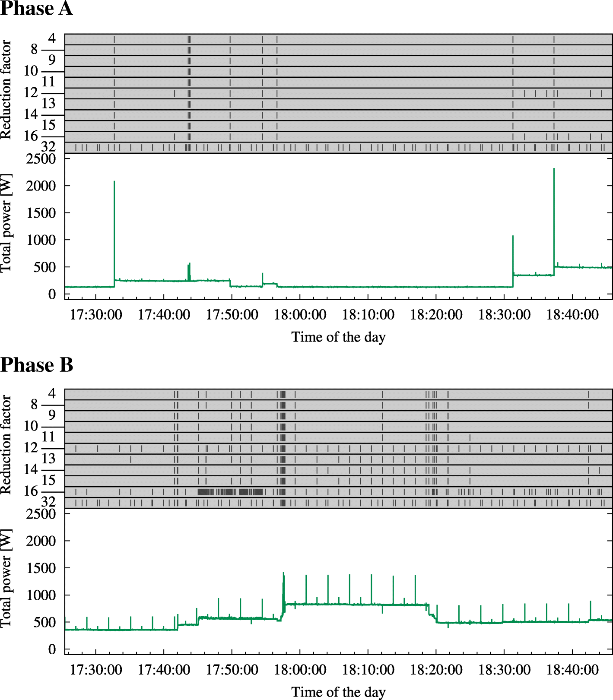
Task: Select time label 18:40:00 on Phase B axis
Action: pyautogui.click(x=572, y=669)
